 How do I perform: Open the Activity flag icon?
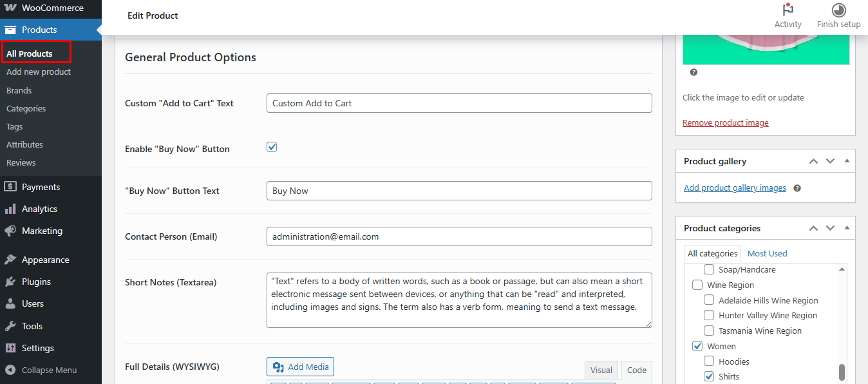[x=788, y=10]
